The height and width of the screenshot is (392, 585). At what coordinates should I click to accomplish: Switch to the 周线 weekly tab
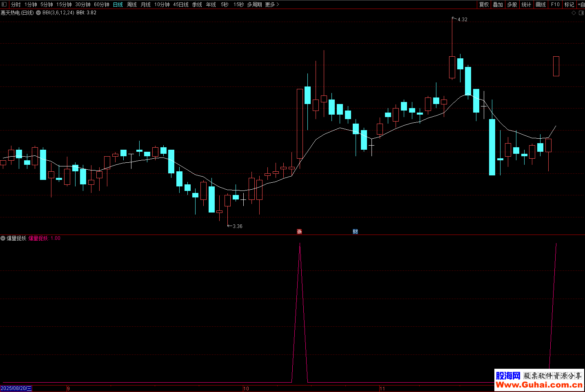pos(131,4)
